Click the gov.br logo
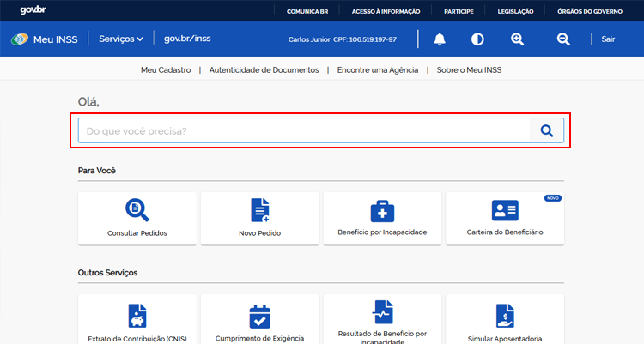644x344 pixels. [x=33, y=9]
